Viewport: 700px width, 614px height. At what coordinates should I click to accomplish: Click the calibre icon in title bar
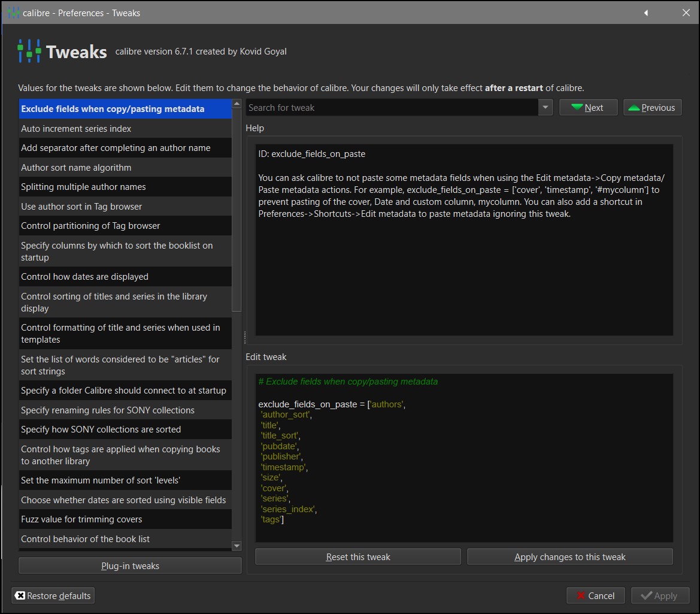pos(13,13)
